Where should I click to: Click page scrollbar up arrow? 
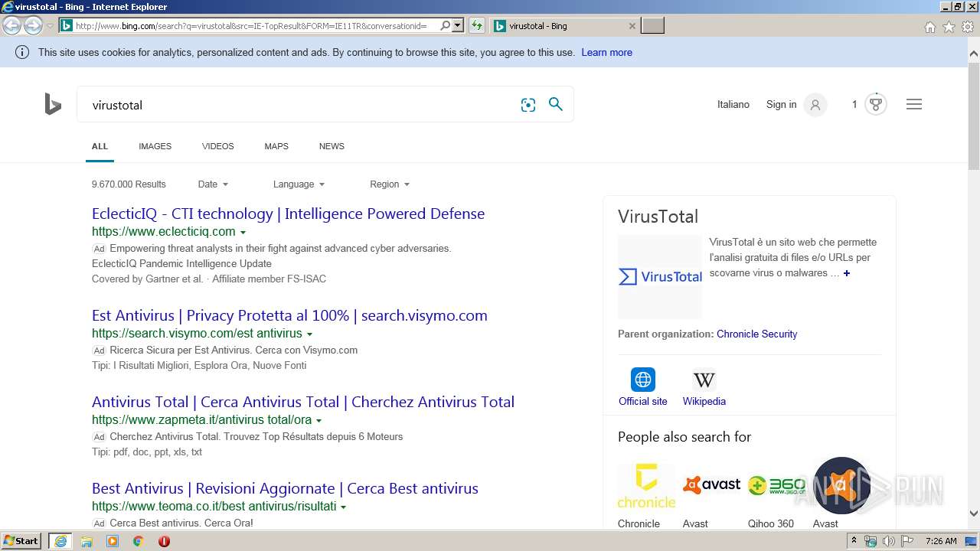click(x=973, y=54)
